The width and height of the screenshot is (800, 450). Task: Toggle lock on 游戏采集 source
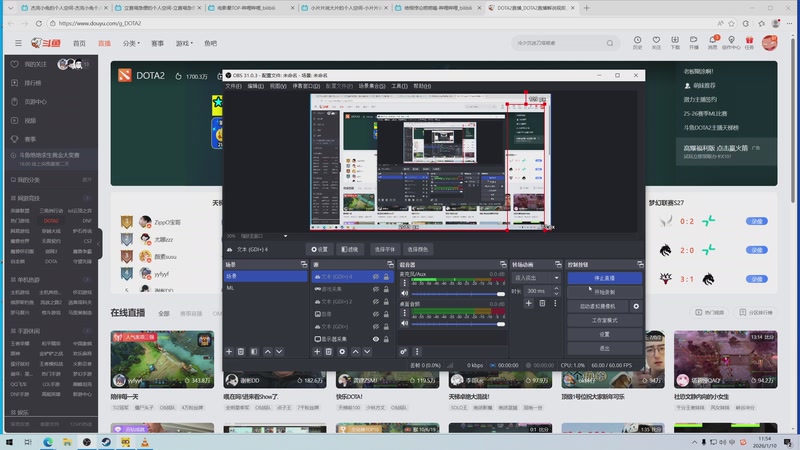click(386, 289)
